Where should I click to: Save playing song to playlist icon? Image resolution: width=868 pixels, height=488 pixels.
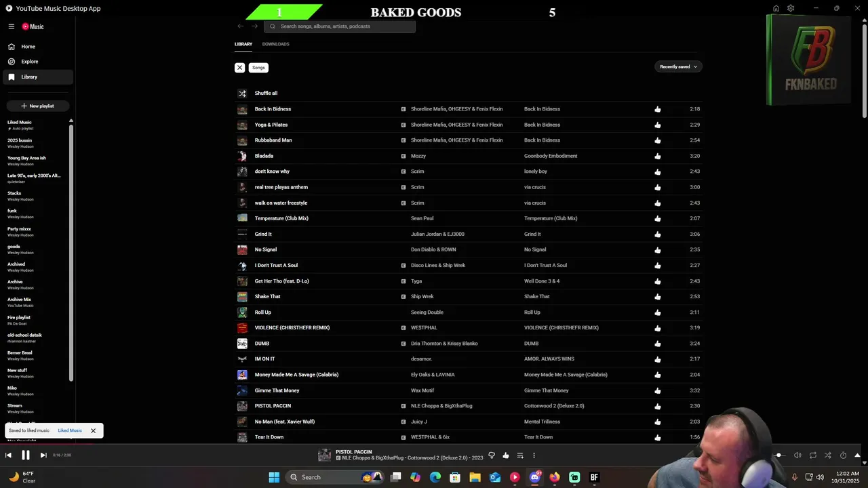coord(520,455)
